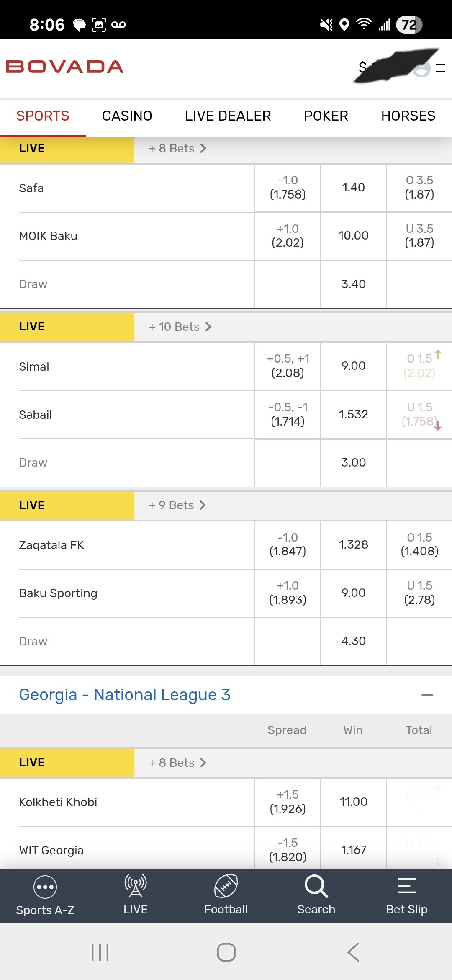Open Georgia - National League 3 link
The image size is (452, 980).
click(x=125, y=695)
